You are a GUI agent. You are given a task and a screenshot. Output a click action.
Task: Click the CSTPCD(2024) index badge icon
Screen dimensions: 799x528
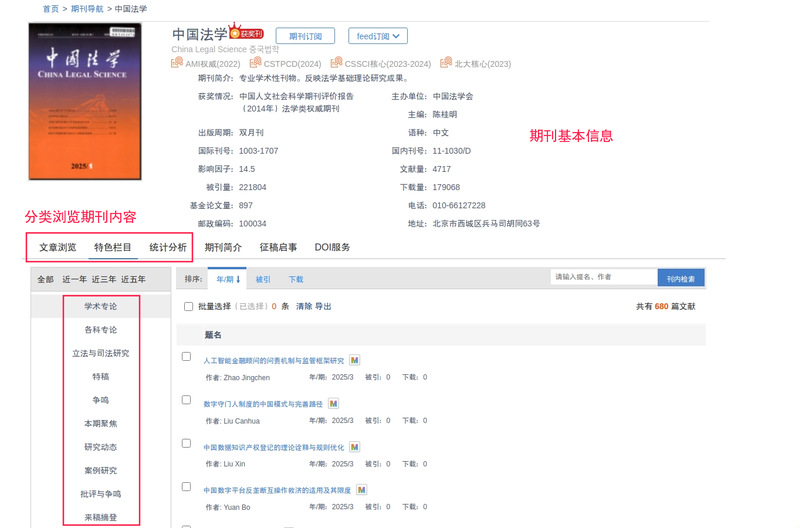coord(255,64)
